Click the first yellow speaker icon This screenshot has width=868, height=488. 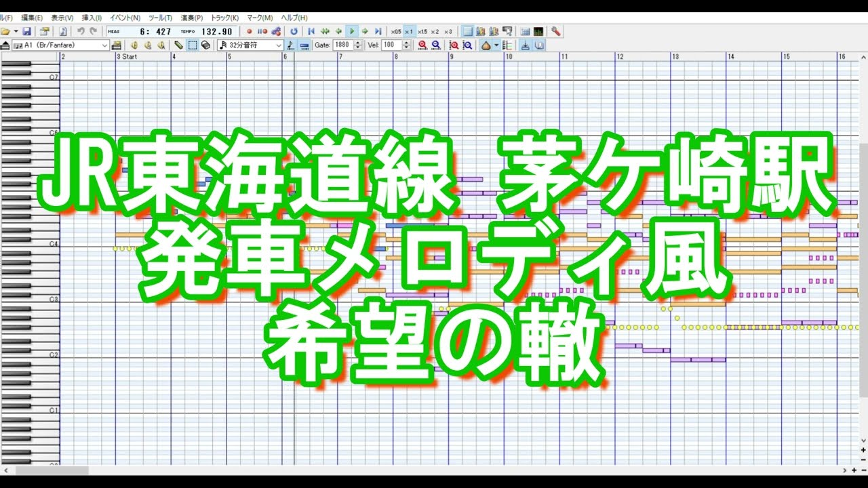134,45
